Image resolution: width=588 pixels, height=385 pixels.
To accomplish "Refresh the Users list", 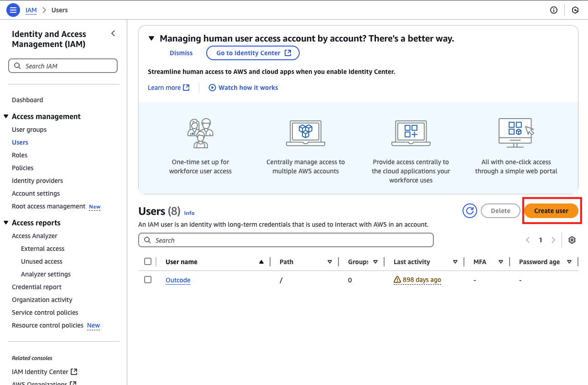I will tap(469, 211).
